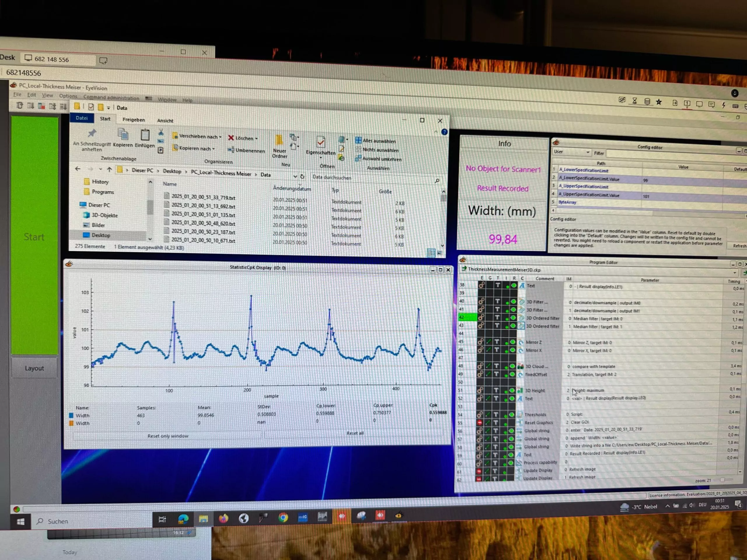The width and height of the screenshot is (747, 560).
Task: Click the hourglass icon in EyeVision top toolbar
Action: tap(635, 101)
